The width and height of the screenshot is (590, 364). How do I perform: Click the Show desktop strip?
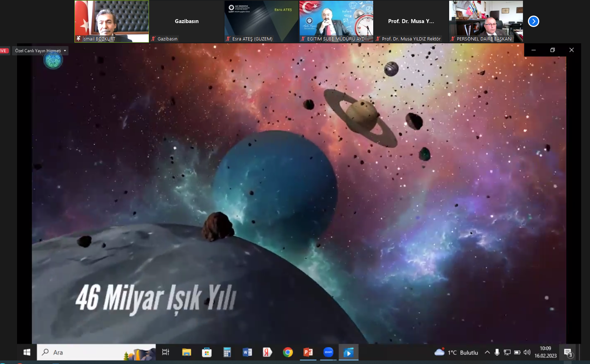[580, 352]
